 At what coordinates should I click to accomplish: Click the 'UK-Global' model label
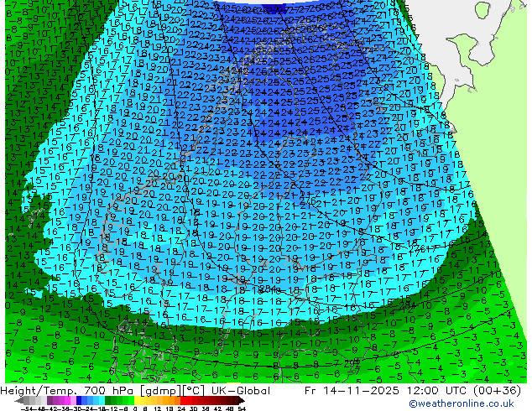(241, 391)
